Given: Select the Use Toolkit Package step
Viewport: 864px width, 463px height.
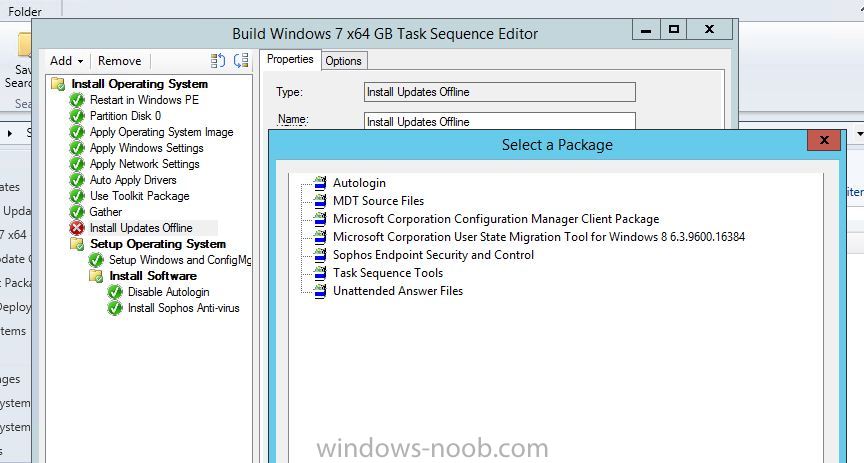Looking at the screenshot, I should [x=140, y=196].
